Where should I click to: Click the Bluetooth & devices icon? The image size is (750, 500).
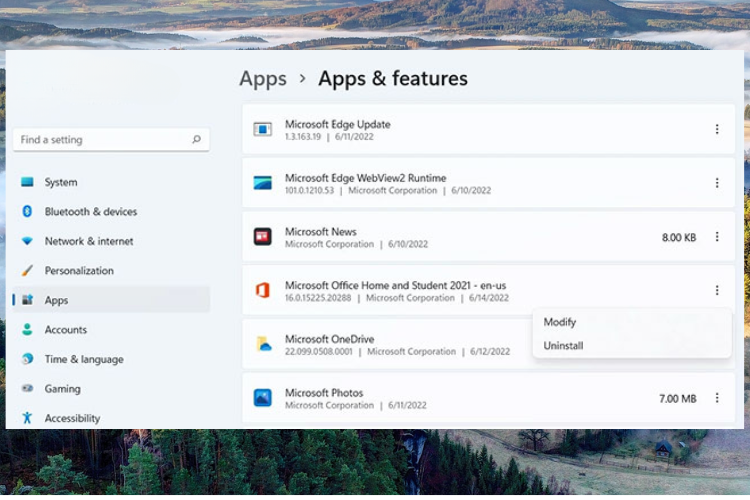pyautogui.click(x=27, y=211)
